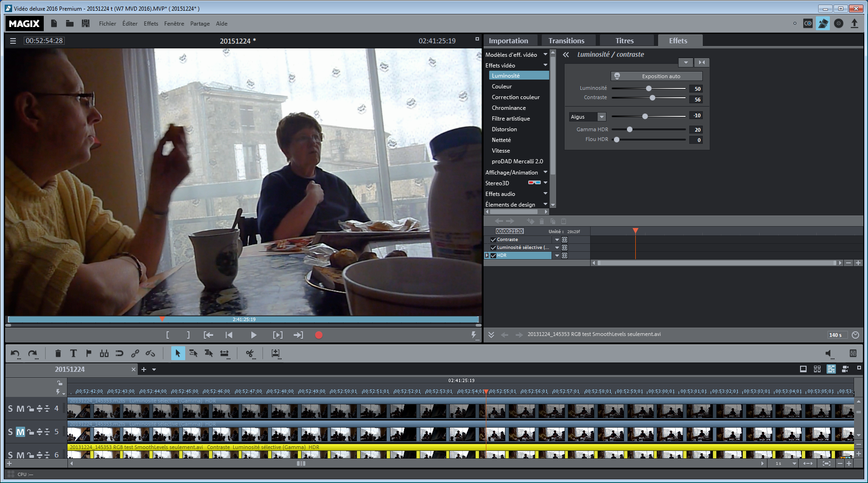This screenshot has width=868, height=483.
Task: Switch to the Transitions tab
Action: pos(566,41)
